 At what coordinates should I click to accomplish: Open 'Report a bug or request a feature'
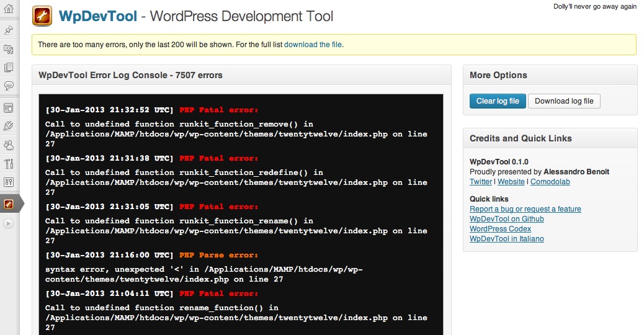pyautogui.click(x=525, y=209)
